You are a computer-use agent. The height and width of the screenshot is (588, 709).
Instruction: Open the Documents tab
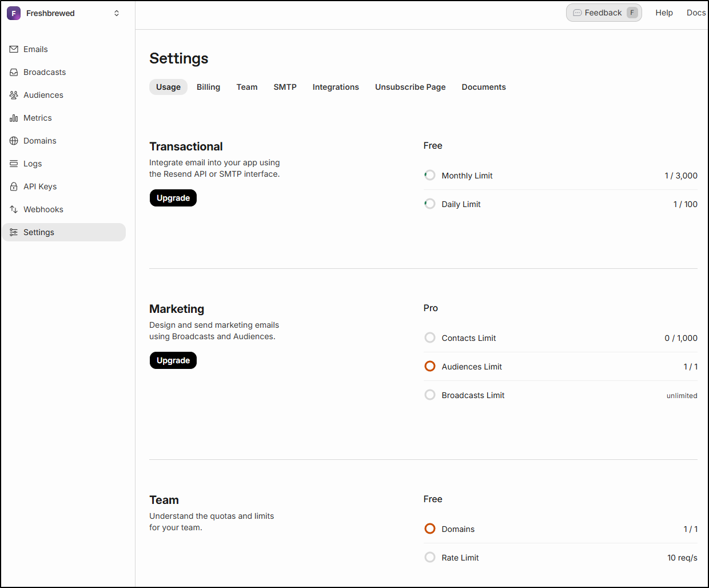(x=484, y=87)
